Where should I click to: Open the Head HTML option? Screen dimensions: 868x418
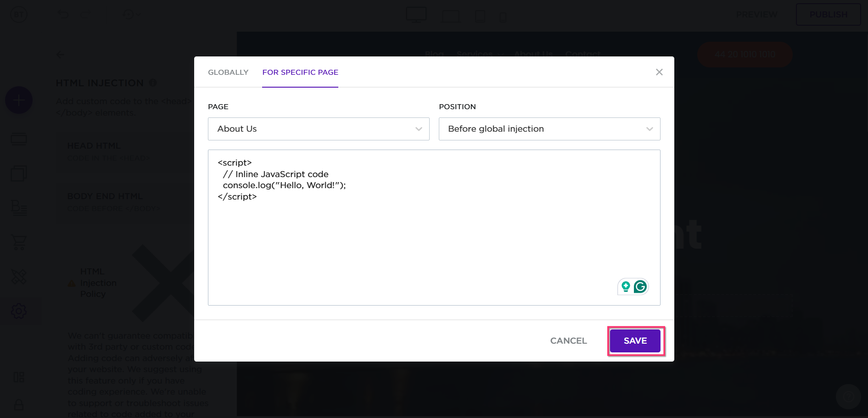point(125,151)
